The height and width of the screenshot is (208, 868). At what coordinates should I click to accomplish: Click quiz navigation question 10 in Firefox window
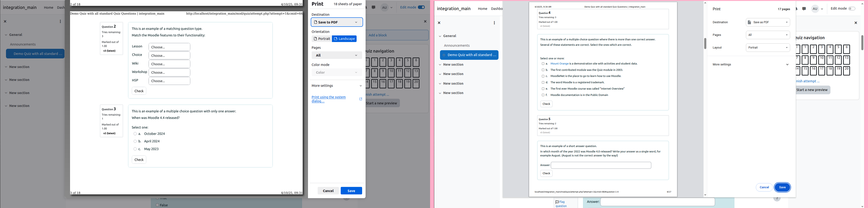391,73
